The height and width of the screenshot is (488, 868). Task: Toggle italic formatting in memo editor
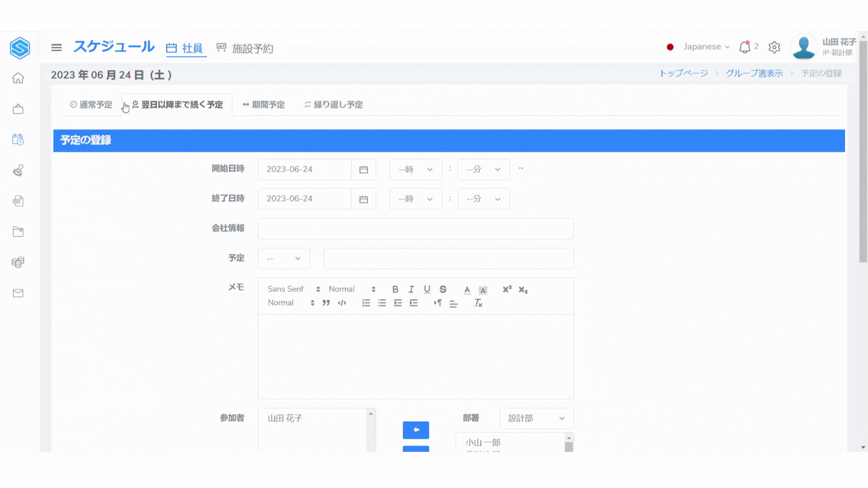411,289
